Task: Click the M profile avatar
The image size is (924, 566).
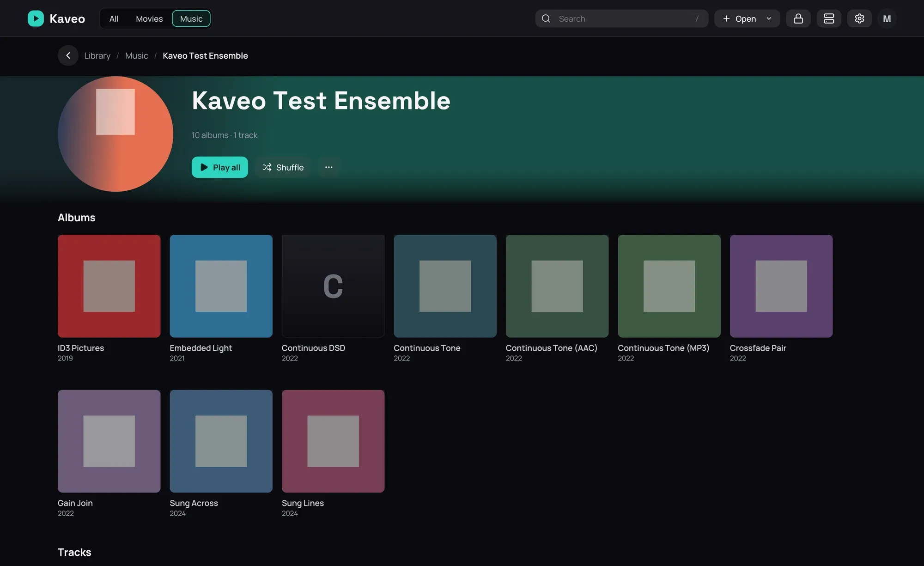Action: point(887,18)
